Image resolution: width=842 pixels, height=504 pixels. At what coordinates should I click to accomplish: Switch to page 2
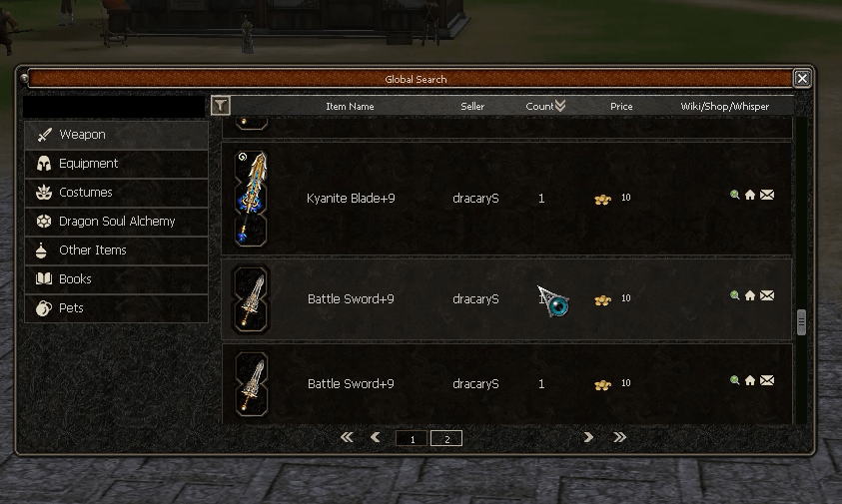[446, 438]
